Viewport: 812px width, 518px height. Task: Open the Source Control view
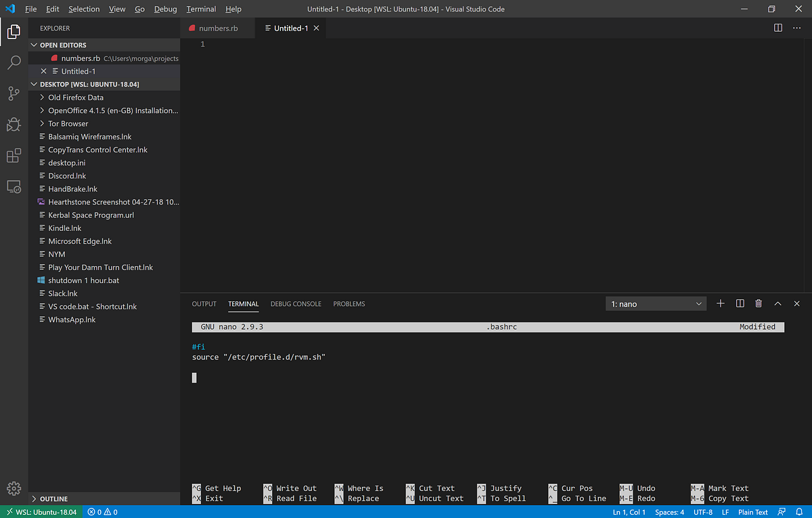pos(14,93)
